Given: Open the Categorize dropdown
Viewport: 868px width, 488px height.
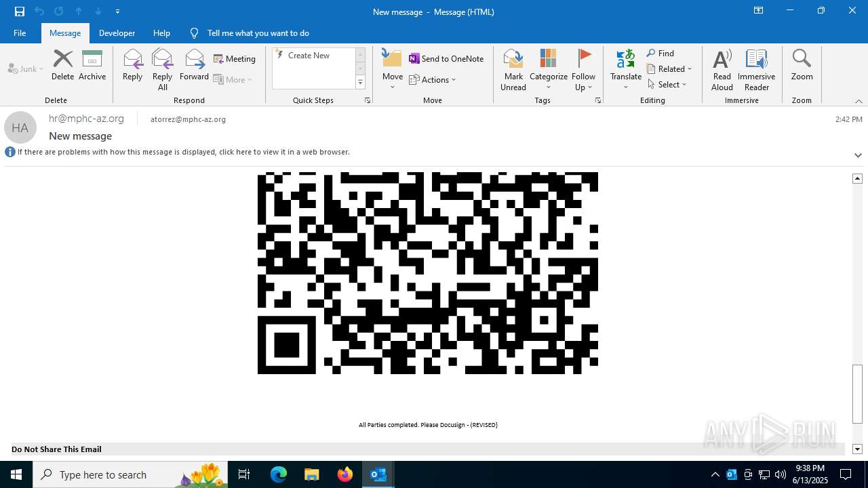Looking at the screenshot, I should (549, 70).
